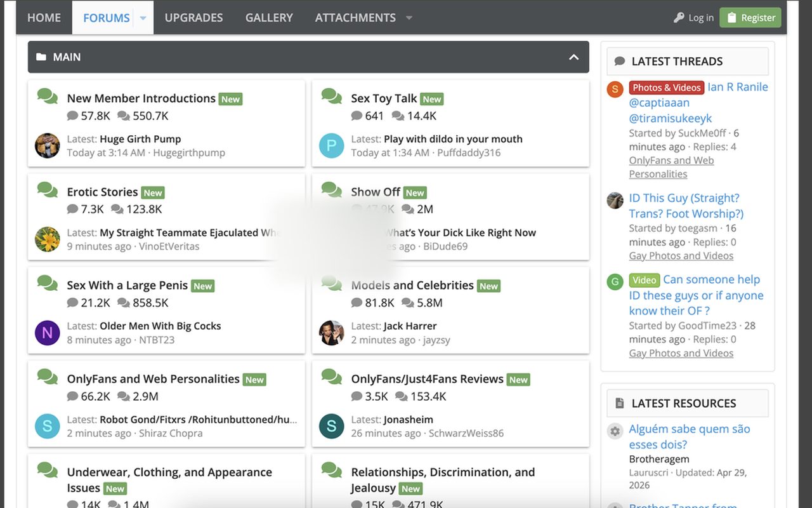Click LATEST RESOURCES heading
The image size is (812, 508).
684,403
